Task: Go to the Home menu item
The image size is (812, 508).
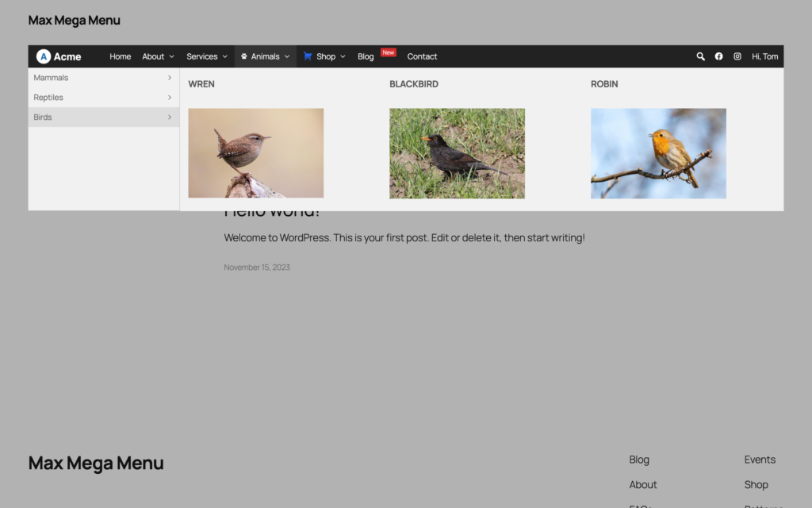Action: [x=121, y=56]
